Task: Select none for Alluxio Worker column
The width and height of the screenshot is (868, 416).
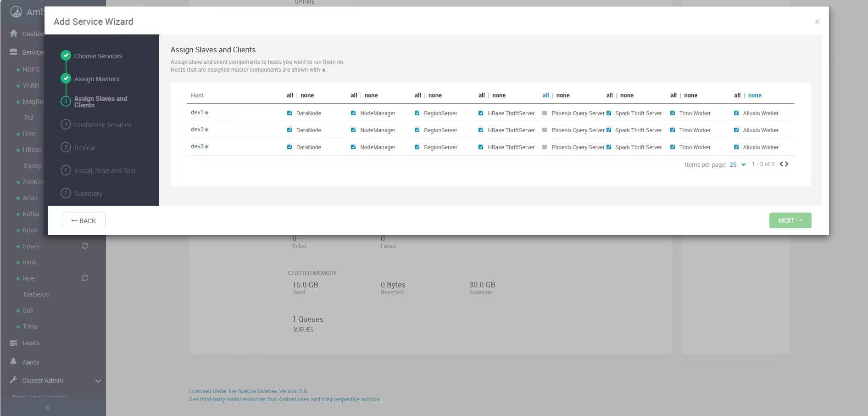Action: click(755, 96)
